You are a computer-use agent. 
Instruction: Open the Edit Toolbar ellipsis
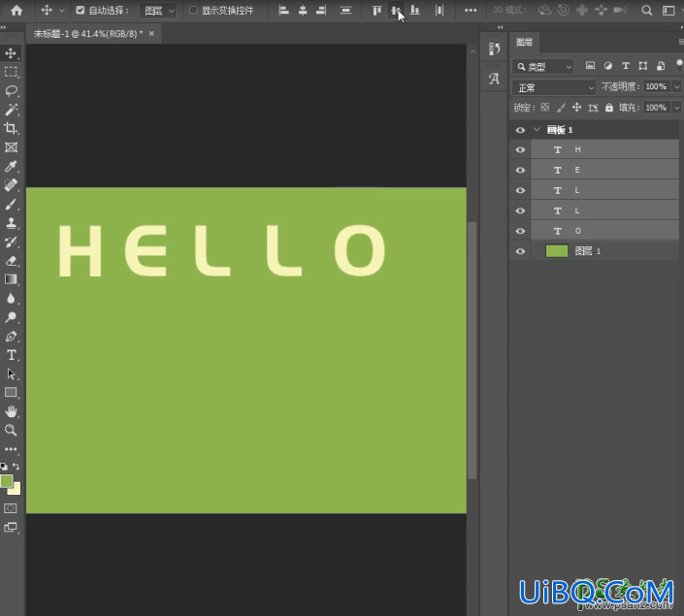pyautogui.click(x=11, y=449)
